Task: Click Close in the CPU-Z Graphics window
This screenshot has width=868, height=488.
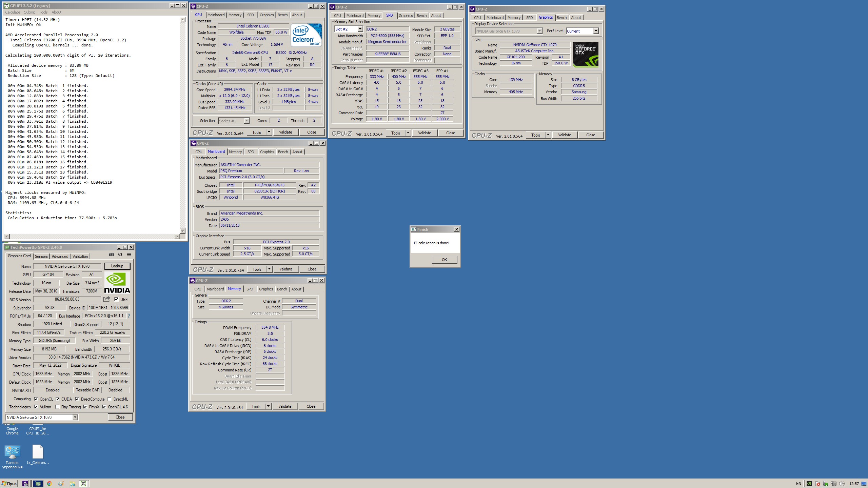Action: [591, 135]
